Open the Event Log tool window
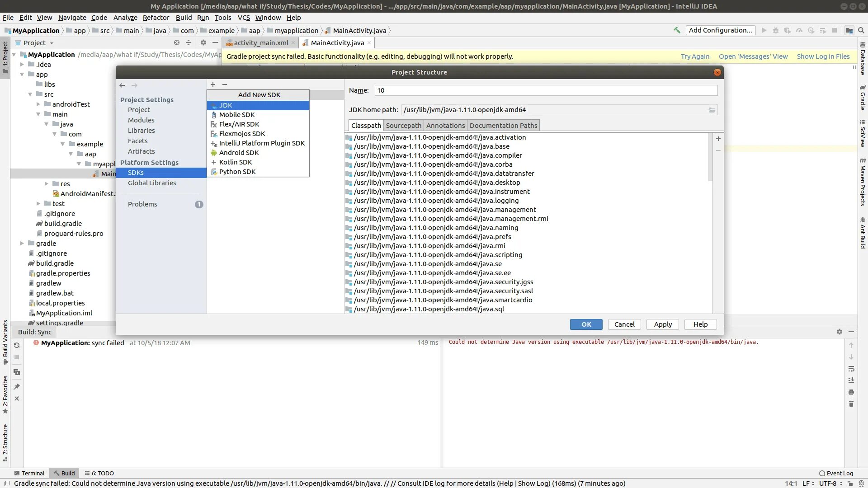 point(836,473)
